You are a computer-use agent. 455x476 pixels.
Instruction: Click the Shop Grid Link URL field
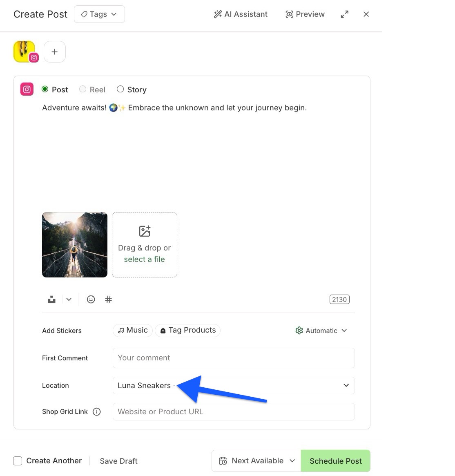(233, 411)
